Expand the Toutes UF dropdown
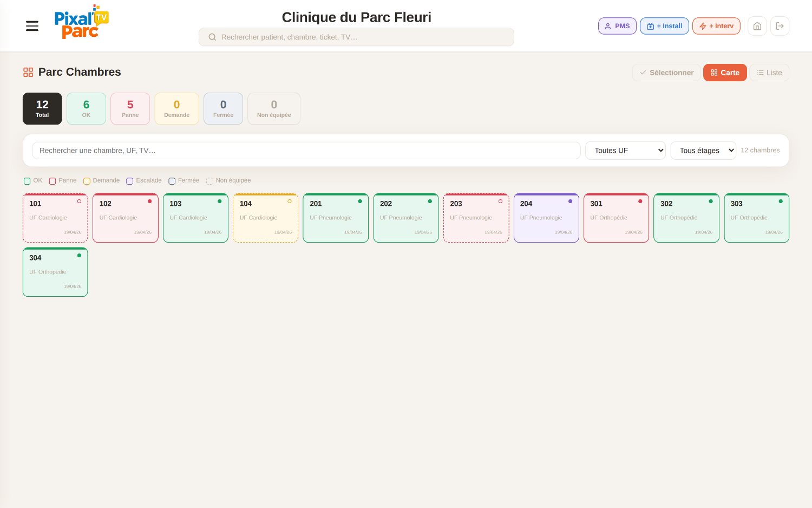 tap(625, 151)
